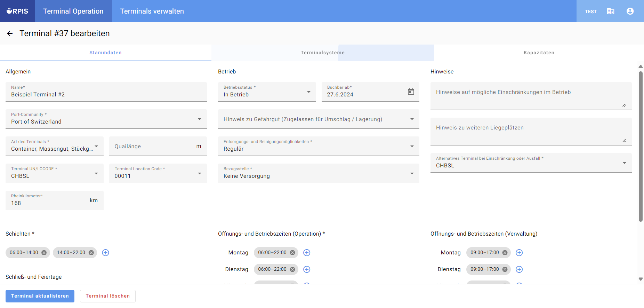Click the scrollbar up arrow

pos(641,66)
